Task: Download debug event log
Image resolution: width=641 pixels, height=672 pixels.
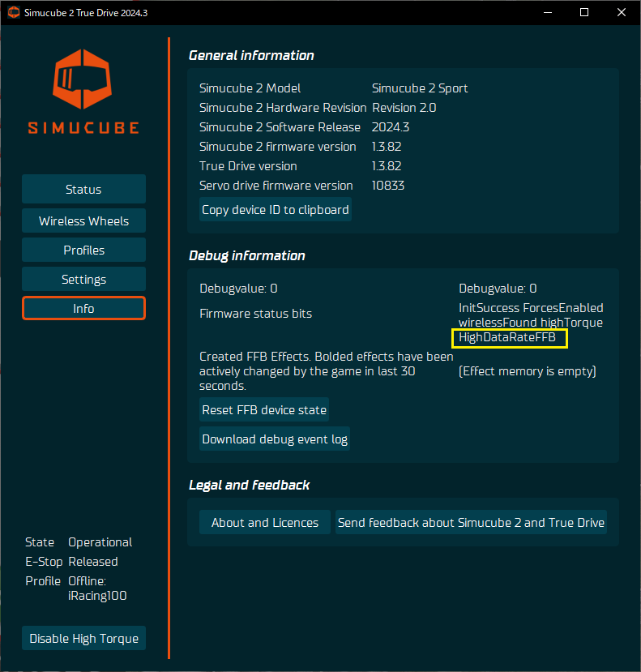Action: pyautogui.click(x=275, y=439)
